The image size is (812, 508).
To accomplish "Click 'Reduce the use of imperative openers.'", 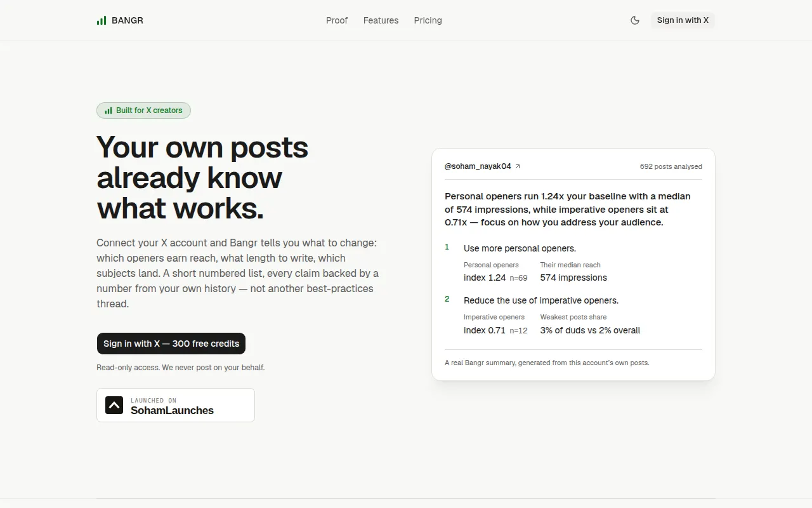I will coord(541,300).
